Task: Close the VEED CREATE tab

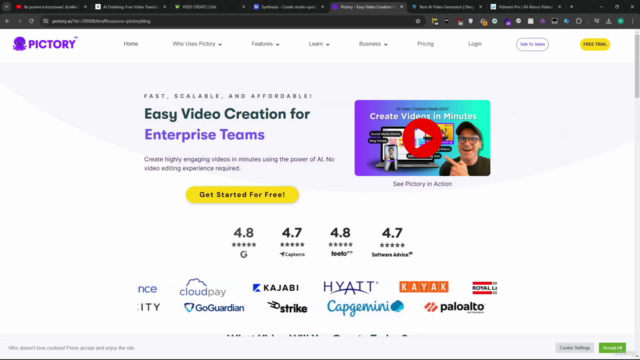Action: click(244, 7)
